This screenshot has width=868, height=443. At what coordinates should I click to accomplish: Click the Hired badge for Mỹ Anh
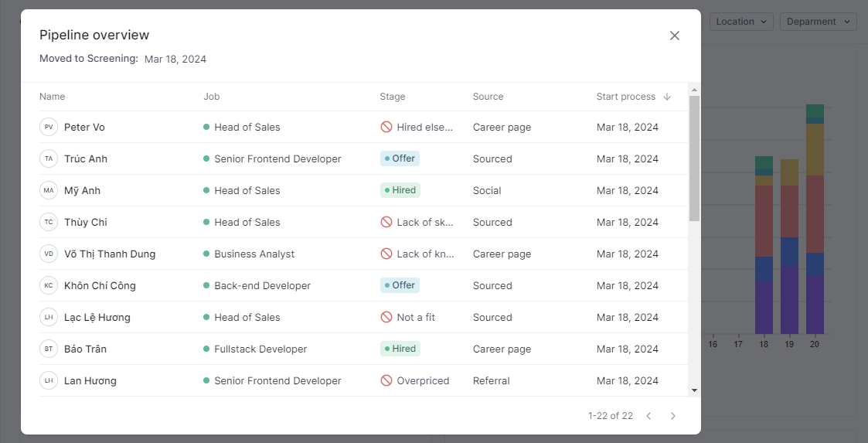400,190
